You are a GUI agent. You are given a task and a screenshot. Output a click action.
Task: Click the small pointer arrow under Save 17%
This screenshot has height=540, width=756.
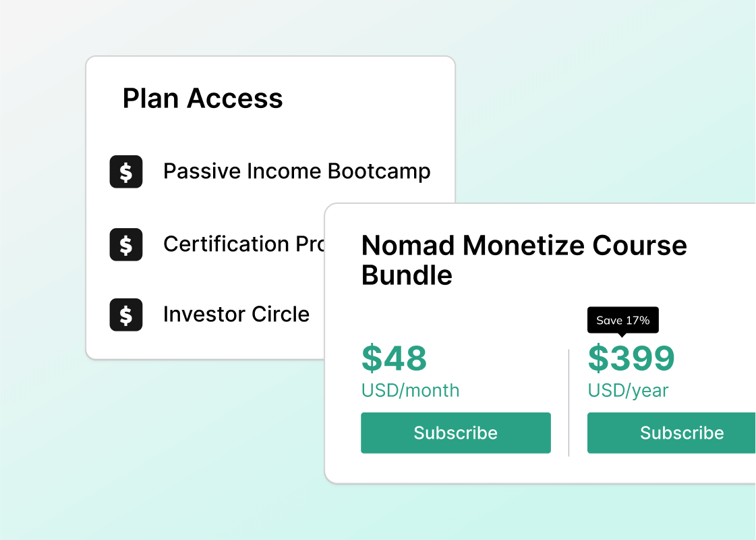point(622,335)
